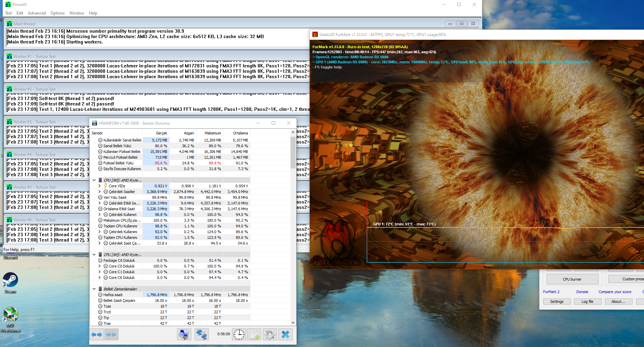Click the Asgari column header

click(189, 133)
